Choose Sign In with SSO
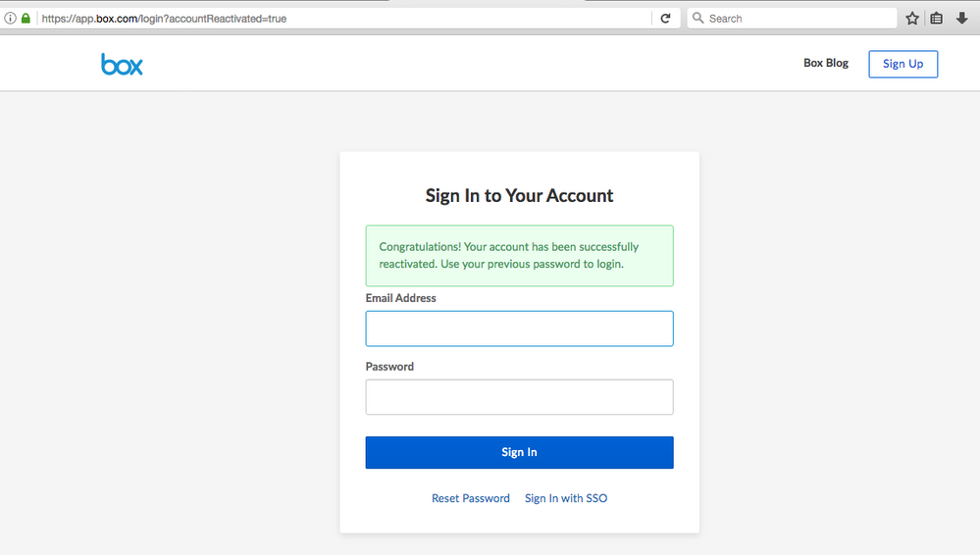The width and height of the screenshot is (980, 555). (x=566, y=498)
